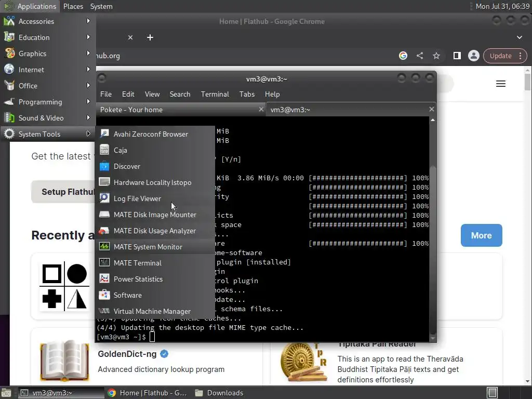The image size is (532, 399).
Task: Open the terminal Help menu
Action: click(272, 95)
